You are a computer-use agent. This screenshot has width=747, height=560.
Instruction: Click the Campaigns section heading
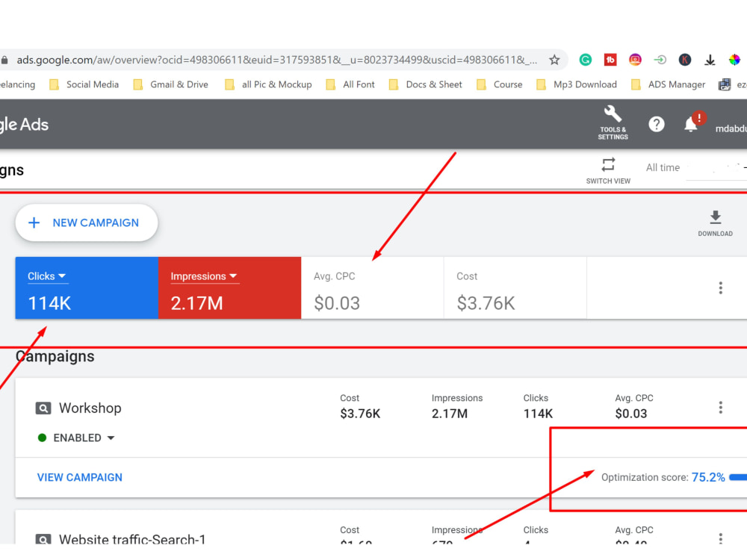(x=55, y=356)
